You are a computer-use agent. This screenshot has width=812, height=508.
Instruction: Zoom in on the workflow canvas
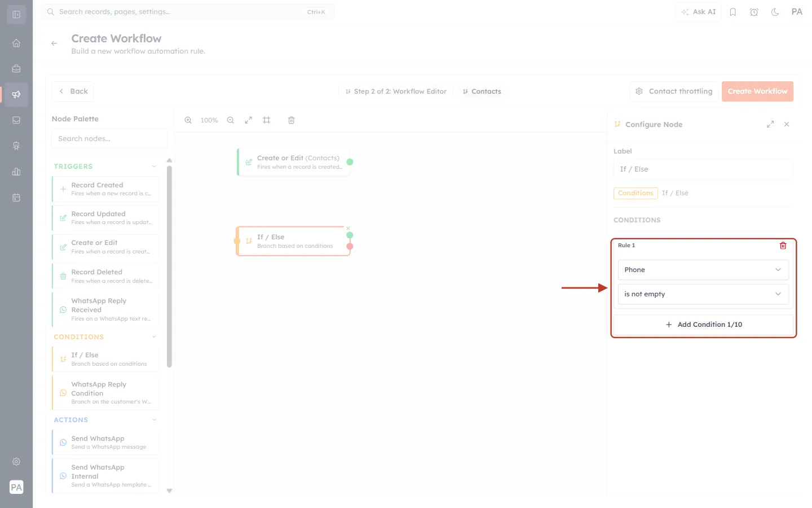(188, 120)
